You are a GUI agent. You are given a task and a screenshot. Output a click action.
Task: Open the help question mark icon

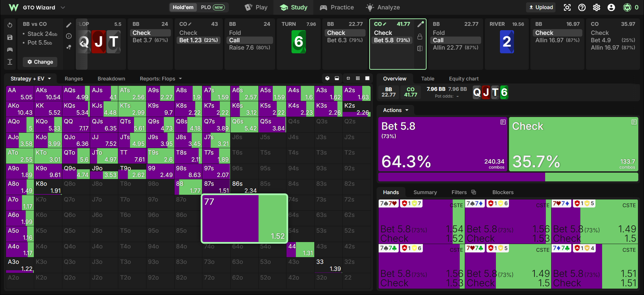582,7
